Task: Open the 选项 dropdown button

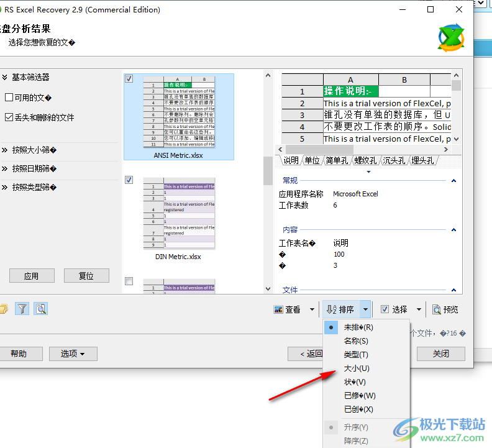Action: (x=73, y=354)
